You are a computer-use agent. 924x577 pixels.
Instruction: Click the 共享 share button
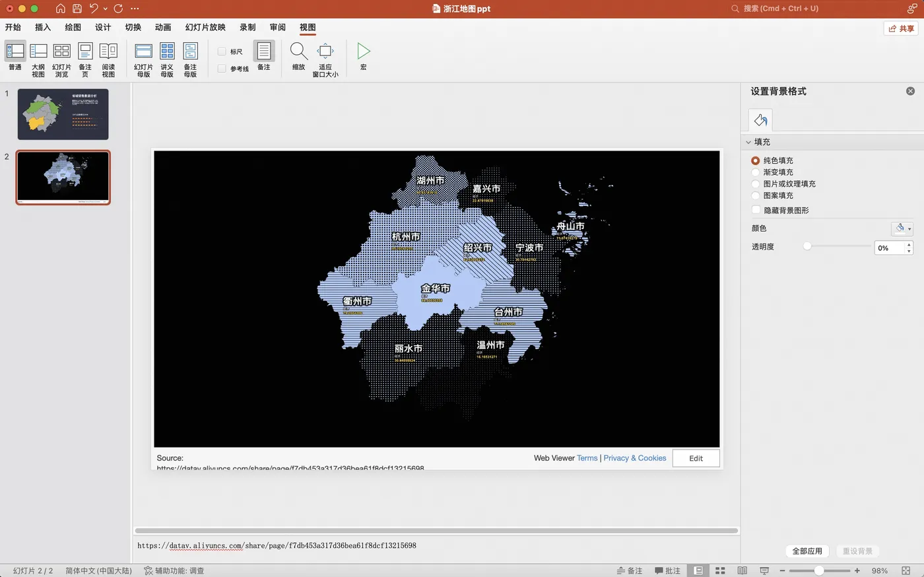(901, 28)
